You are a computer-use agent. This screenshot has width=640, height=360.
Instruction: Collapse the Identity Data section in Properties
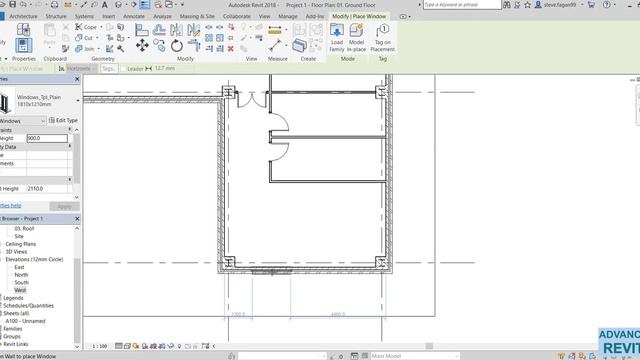point(69,147)
